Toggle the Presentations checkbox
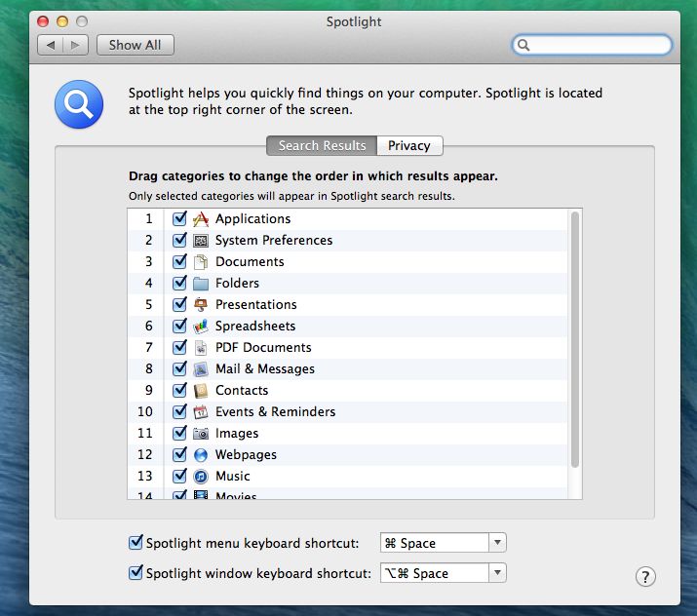This screenshot has height=616, width=697. pyautogui.click(x=179, y=304)
